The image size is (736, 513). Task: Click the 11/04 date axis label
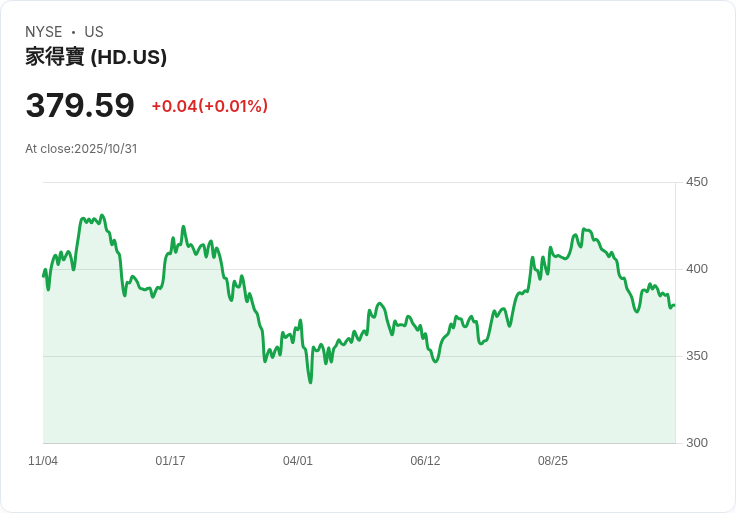43,460
